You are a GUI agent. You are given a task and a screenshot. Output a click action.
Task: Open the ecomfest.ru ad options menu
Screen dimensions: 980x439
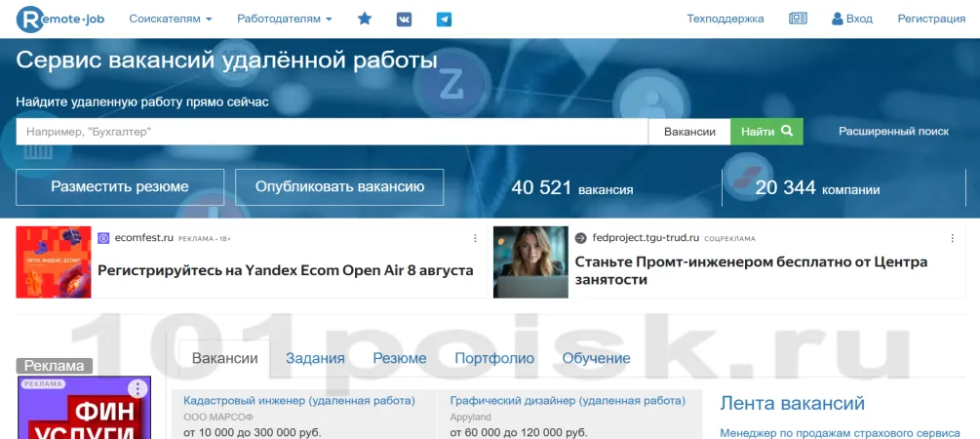(x=475, y=238)
